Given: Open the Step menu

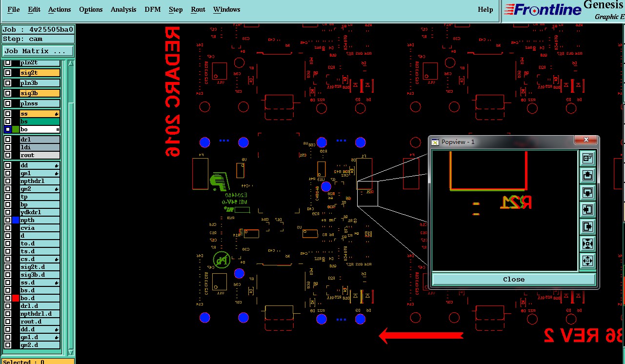Looking at the screenshot, I should coord(176,9).
